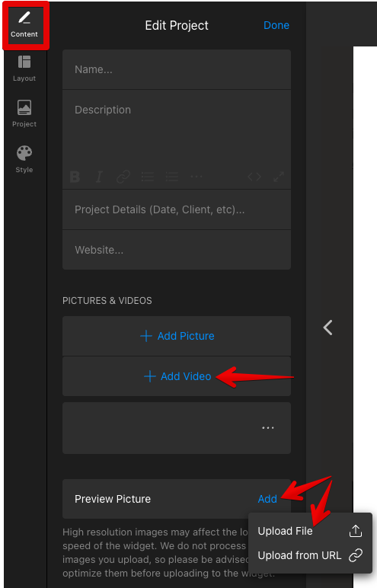Open the three-dot menu in media row
377x588 pixels.
pyautogui.click(x=268, y=428)
